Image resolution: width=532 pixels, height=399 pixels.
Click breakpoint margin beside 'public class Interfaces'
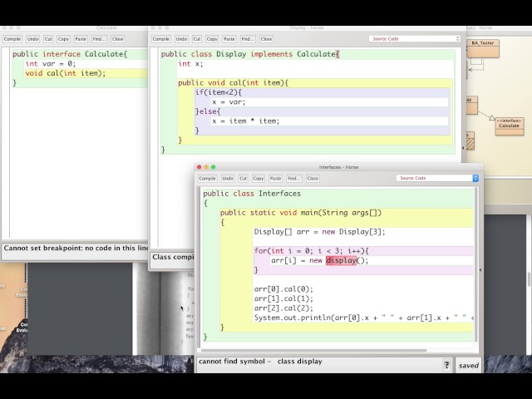199,194
